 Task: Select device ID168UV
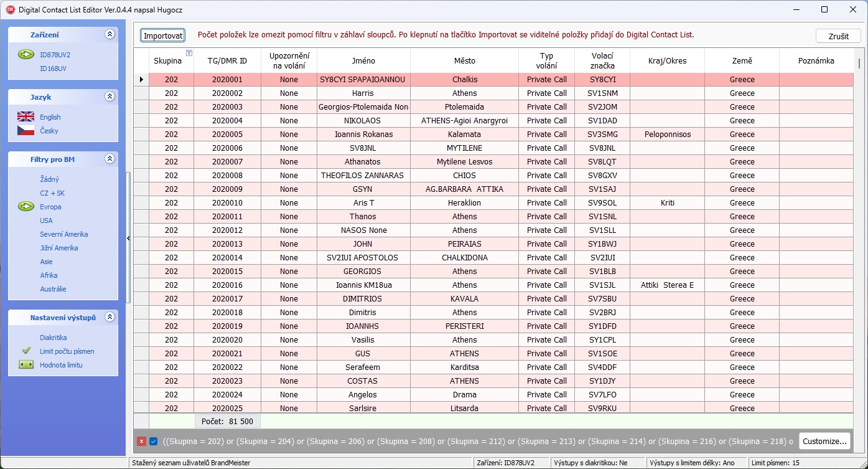point(53,68)
